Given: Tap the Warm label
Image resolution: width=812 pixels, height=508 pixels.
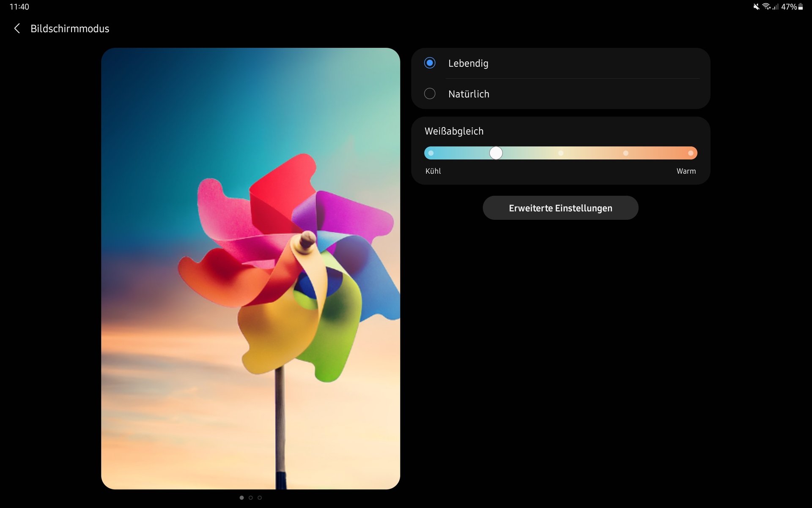Looking at the screenshot, I should pos(686,171).
